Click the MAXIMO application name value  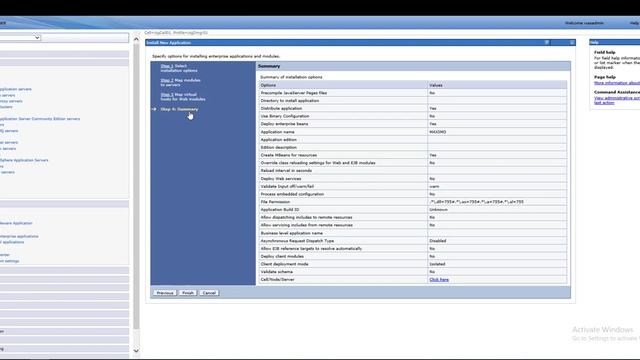coord(438,132)
